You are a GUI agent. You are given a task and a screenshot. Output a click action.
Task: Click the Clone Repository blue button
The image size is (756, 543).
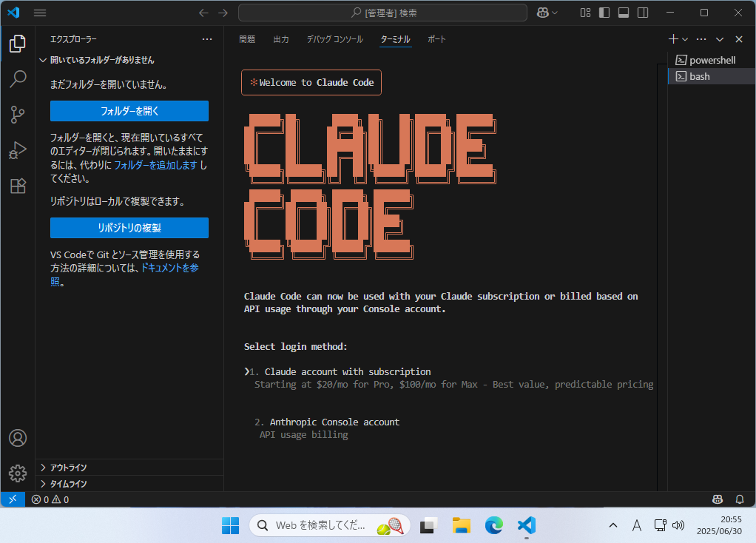coord(129,228)
